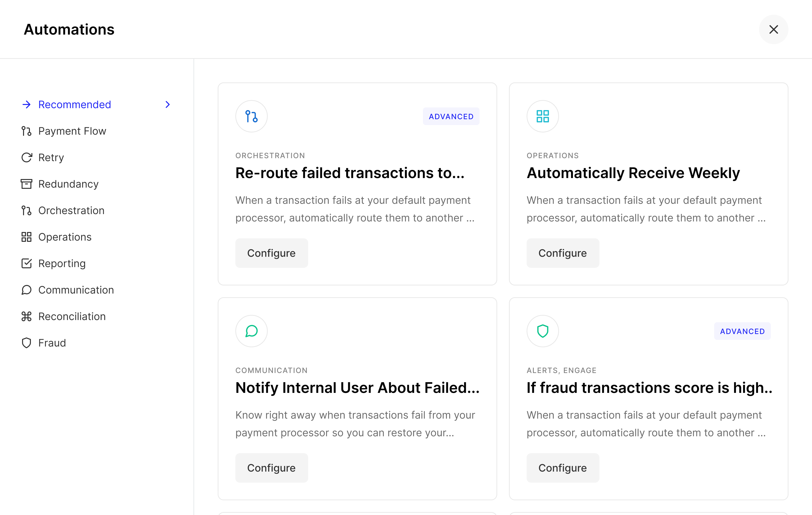Select the Payment Flow category
The image size is (812, 515).
click(x=72, y=131)
